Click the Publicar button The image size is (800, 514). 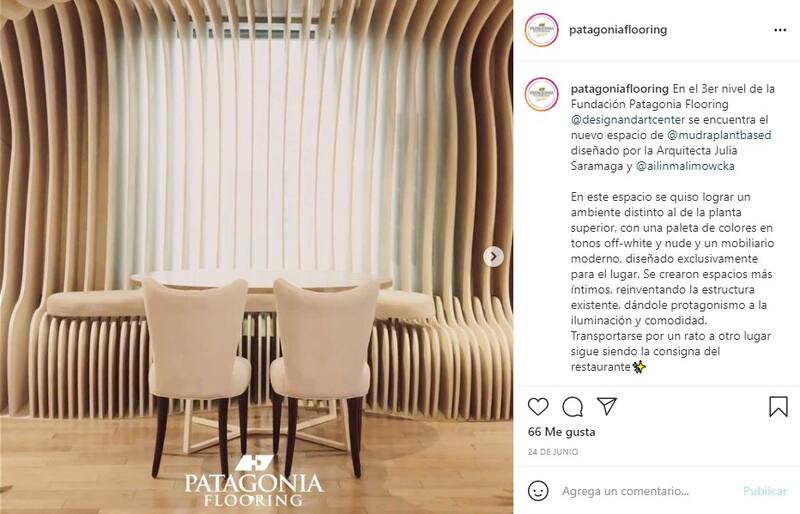[765, 491]
